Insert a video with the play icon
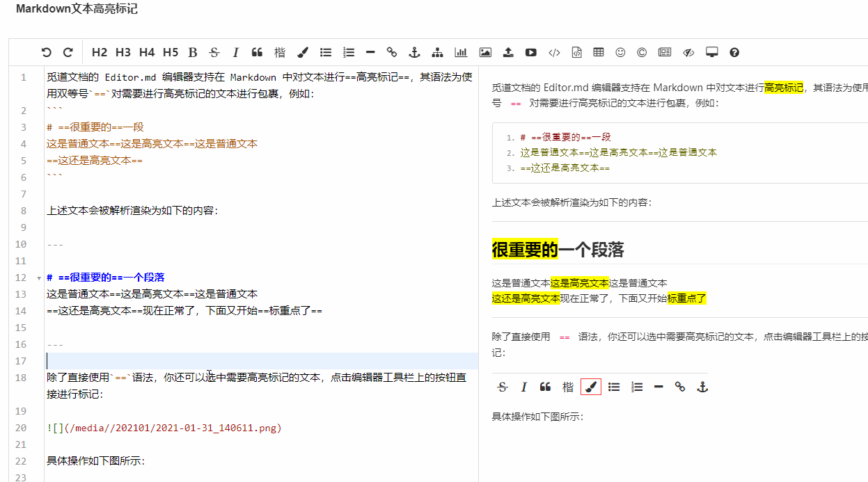The width and height of the screenshot is (868, 482). tap(531, 52)
